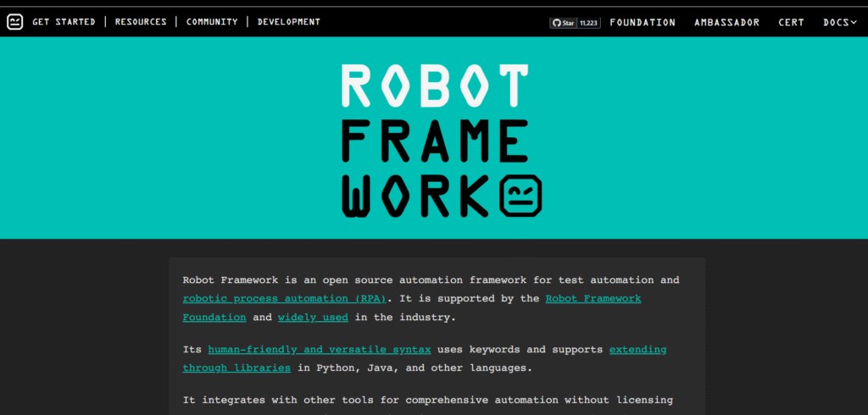
Task: Click the GitHub Star button
Action: point(563,23)
